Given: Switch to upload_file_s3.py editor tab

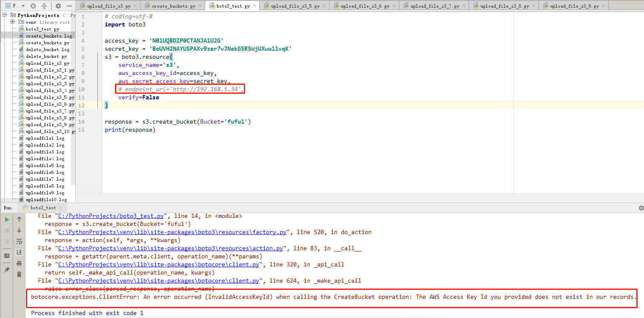Looking at the screenshot, I should pos(108,6).
